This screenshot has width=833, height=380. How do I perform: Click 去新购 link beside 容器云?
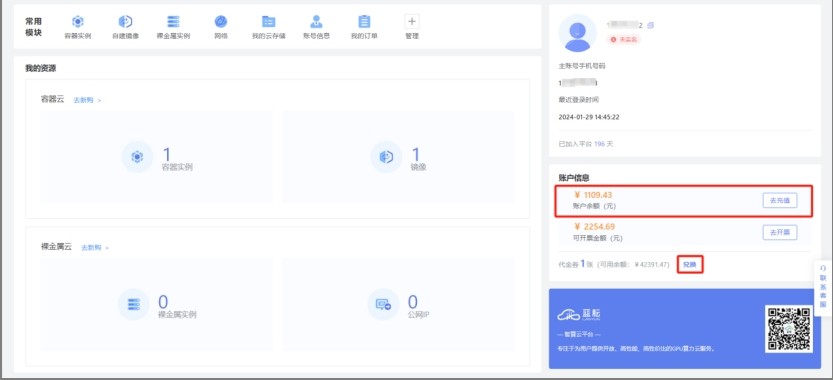pyautogui.click(x=87, y=100)
